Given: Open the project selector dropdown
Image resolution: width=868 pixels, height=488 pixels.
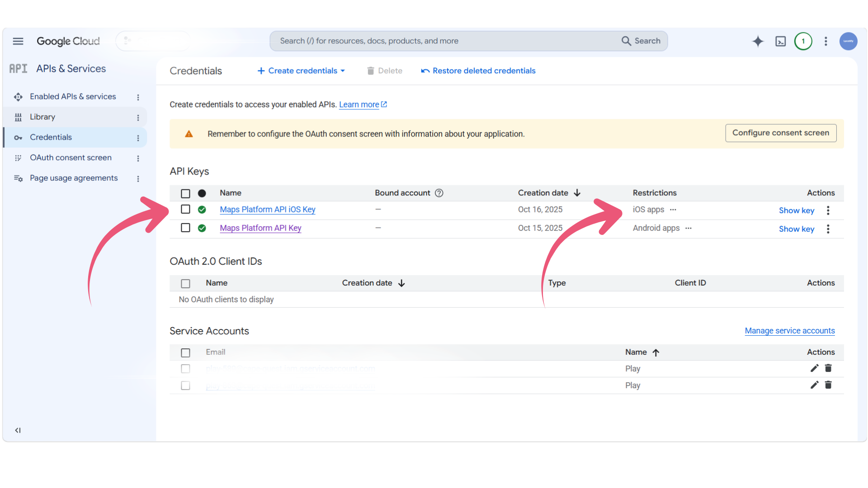Looking at the screenshot, I should tap(153, 41).
